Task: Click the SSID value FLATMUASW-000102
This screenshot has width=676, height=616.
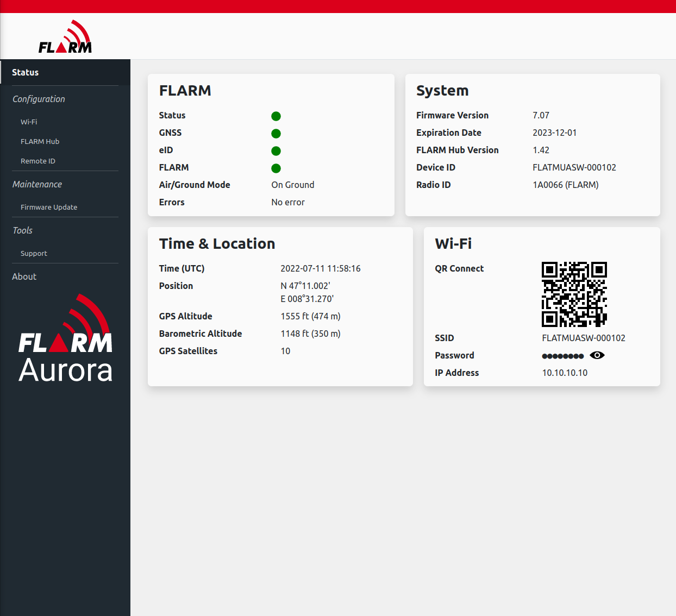Action: pos(584,338)
